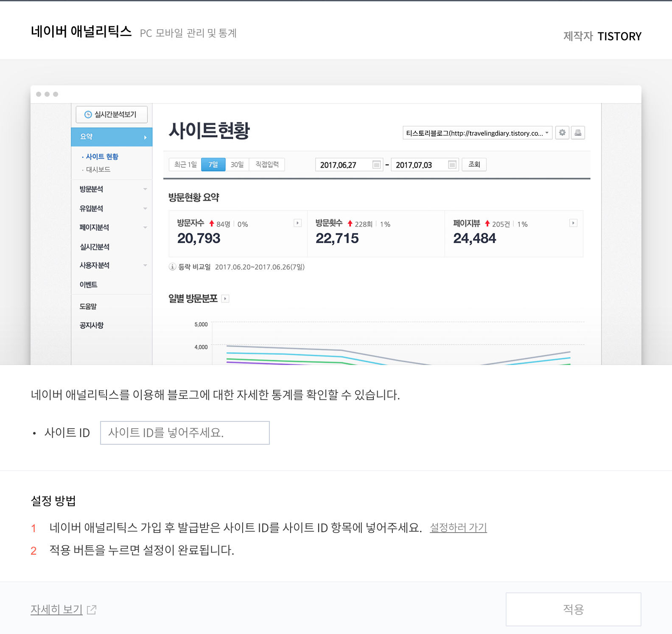This screenshot has width=672, height=634.
Task: Click the 사이트현황 heading
Action: (209, 130)
